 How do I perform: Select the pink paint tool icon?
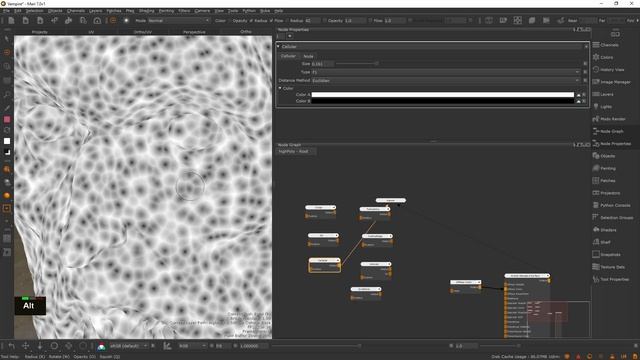(7, 119)
